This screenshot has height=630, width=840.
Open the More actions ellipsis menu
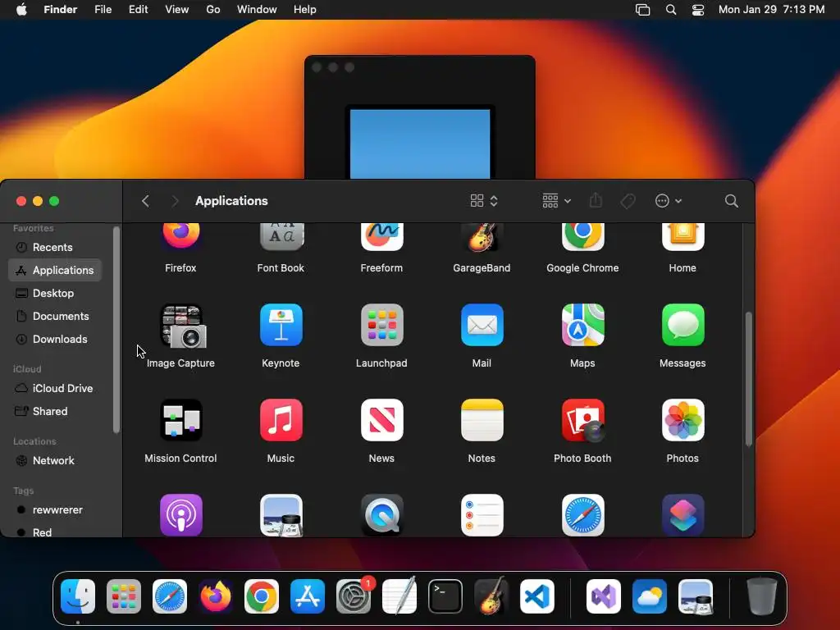(668, 201)
